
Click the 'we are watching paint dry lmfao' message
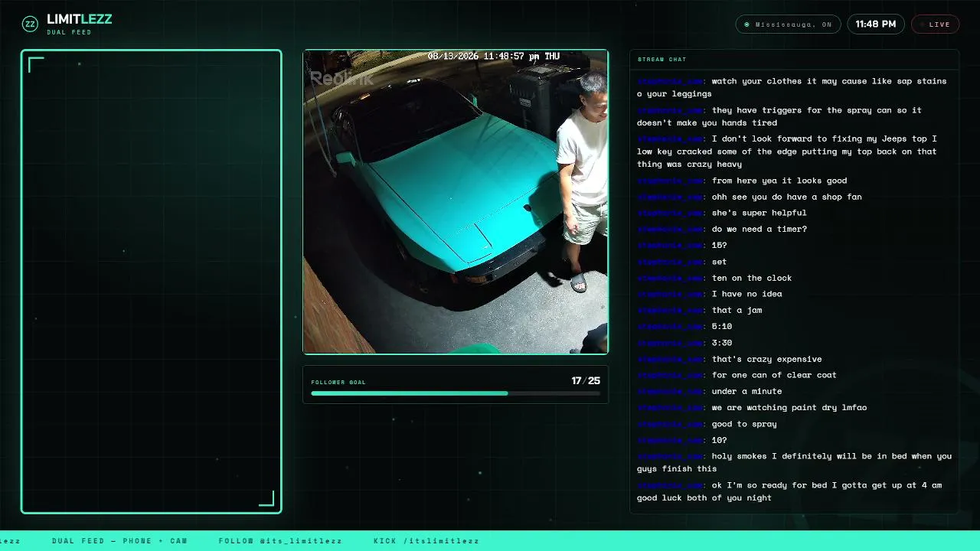pyautogui.click(x=794, y=407)
